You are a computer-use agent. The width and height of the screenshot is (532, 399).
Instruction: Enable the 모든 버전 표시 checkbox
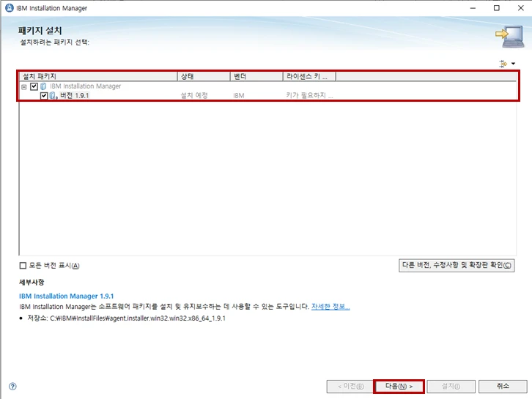(23, 266)
